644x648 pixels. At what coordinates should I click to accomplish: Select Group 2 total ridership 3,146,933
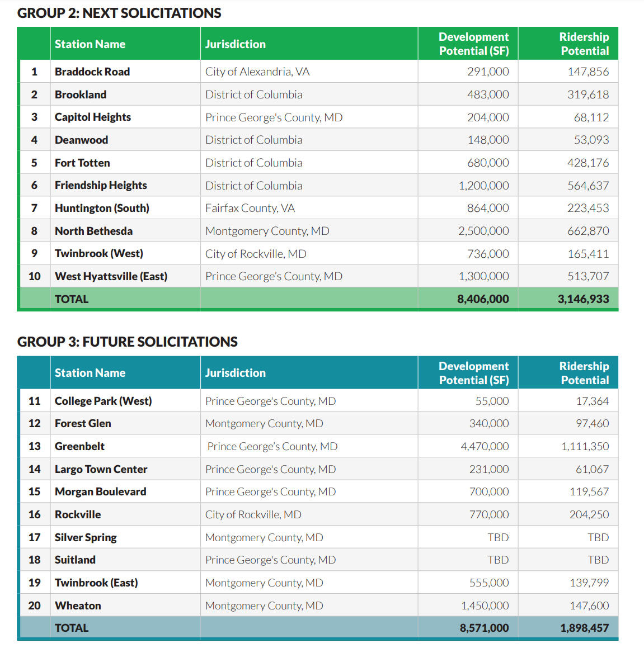(x=583, y=299)
